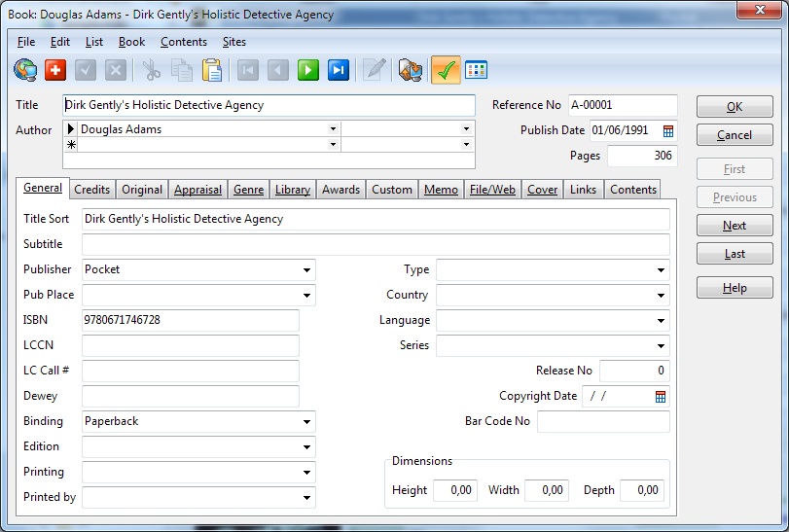Screen dimensions: 789x532
Task: Open the Printed by dropdown
Action: 307,498
